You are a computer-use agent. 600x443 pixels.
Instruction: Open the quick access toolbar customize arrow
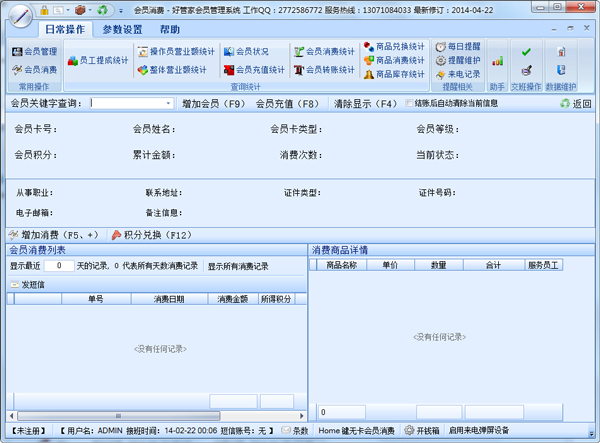(121, 11)
